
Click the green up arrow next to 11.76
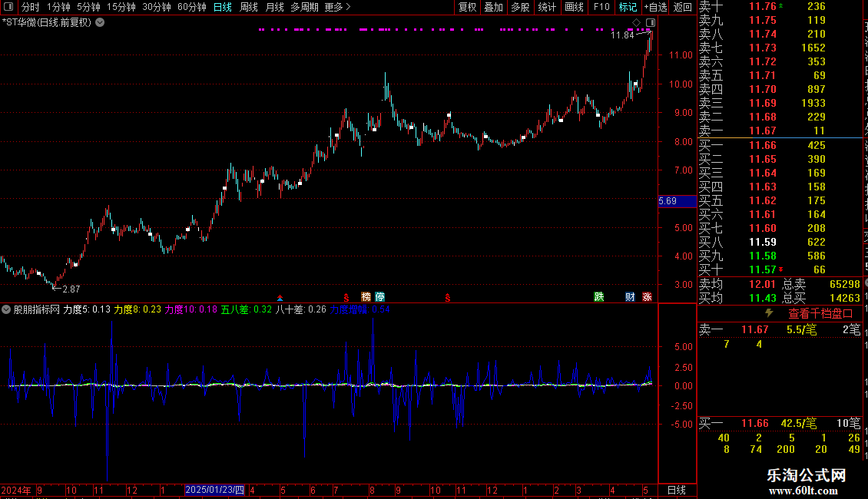[780, 5]
